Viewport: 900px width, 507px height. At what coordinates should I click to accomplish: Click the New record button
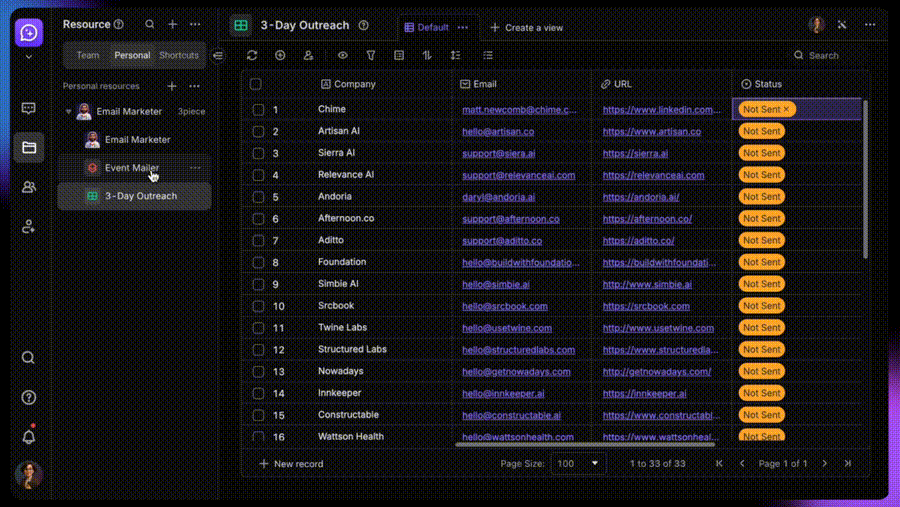click(x=292, y=463)
